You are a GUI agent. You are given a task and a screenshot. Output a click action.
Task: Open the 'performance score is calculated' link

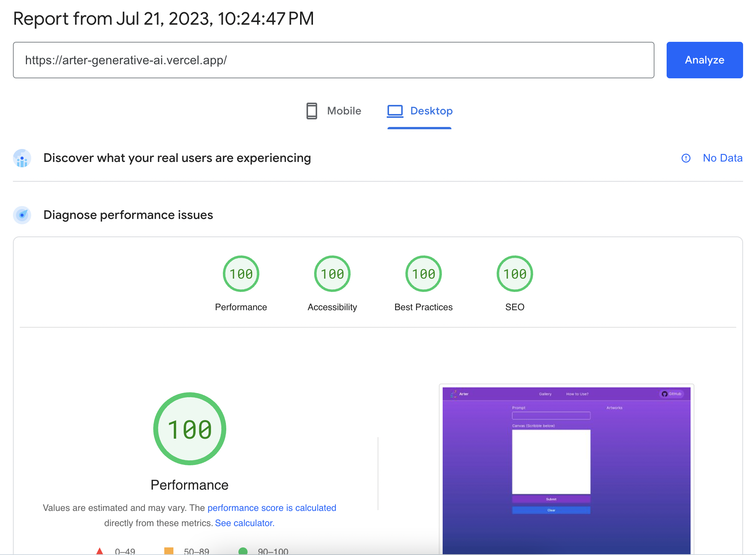pyautogui.click(x=272, y=508)
